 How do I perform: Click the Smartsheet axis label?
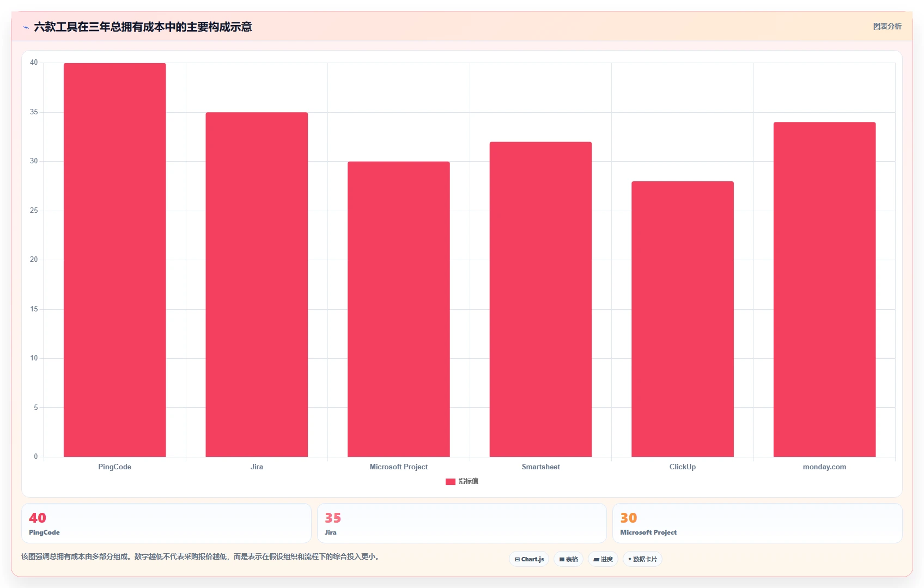tap(540, 467)
